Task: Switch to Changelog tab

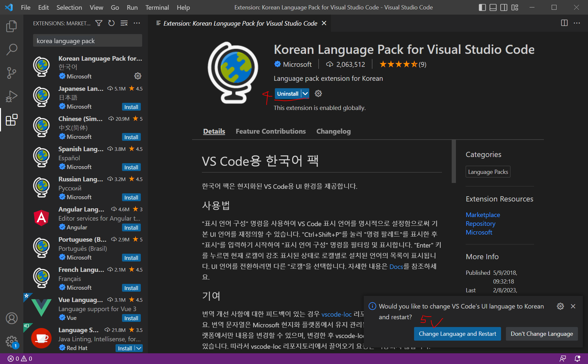Action: (x=333, y=131)
